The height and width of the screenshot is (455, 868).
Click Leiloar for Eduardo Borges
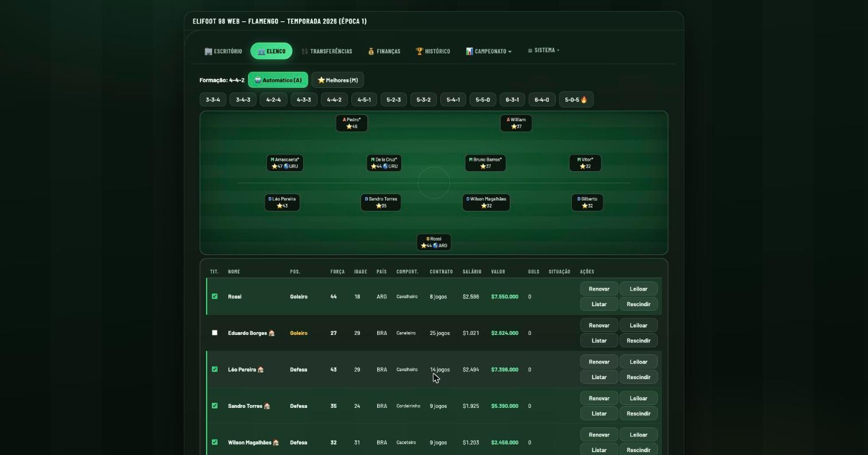(638, 325)
